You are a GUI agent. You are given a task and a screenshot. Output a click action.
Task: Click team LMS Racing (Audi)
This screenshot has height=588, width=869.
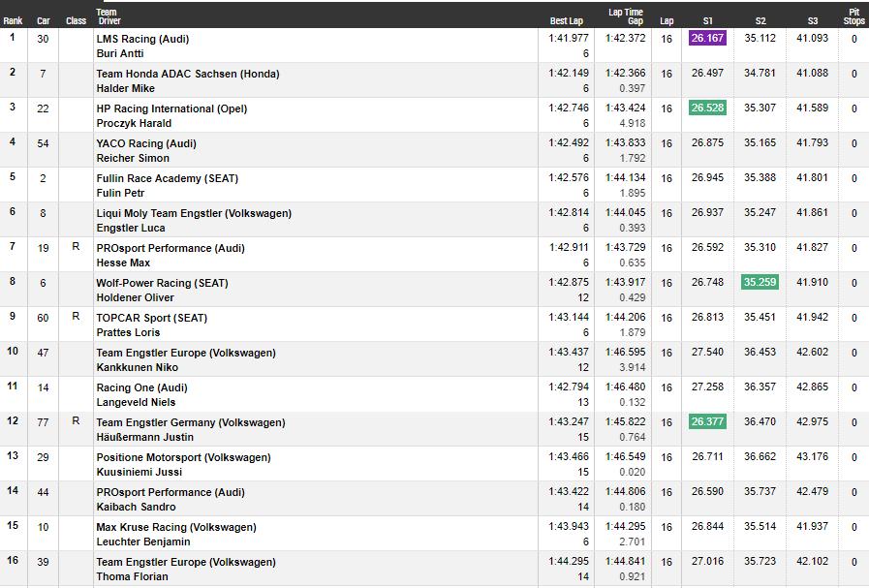[x=143, y=39]
